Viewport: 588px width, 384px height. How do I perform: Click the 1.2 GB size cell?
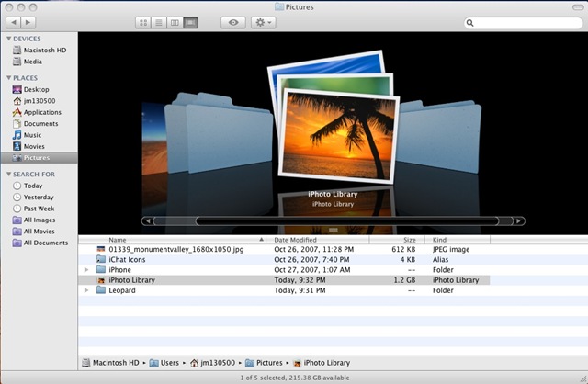(404, 280)
